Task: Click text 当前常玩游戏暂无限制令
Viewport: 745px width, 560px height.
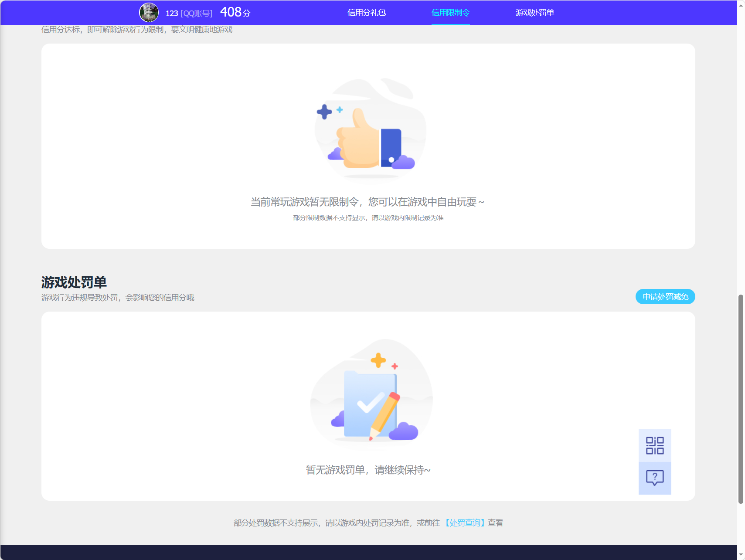Action: (x=304, y=202)
